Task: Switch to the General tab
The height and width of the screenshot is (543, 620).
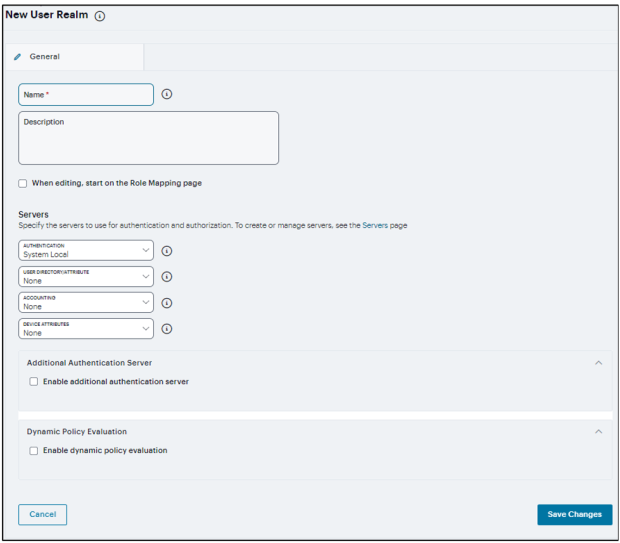Action: tap(44, 57)
